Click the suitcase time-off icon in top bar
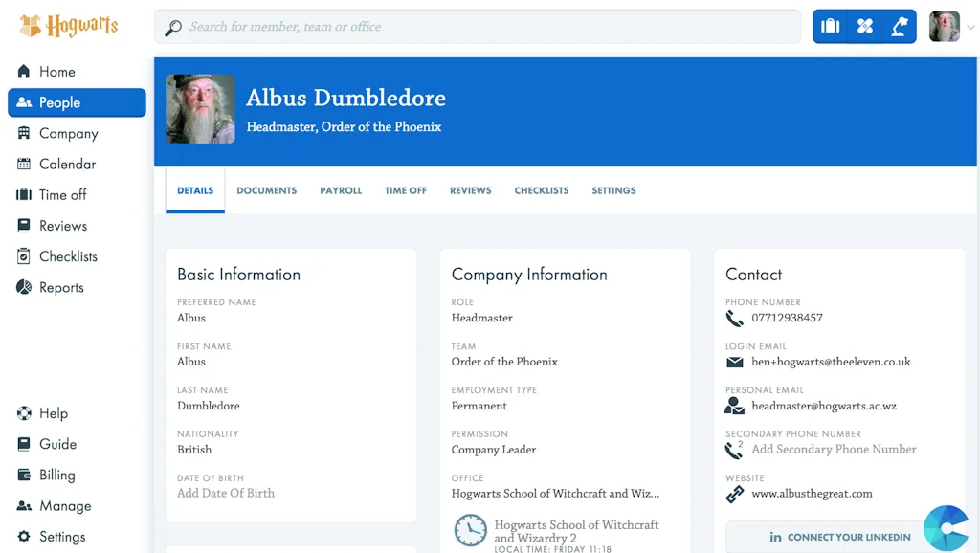The height and width of the screenshot is (553, 980). pyautogui.click(x=831, y=27)
